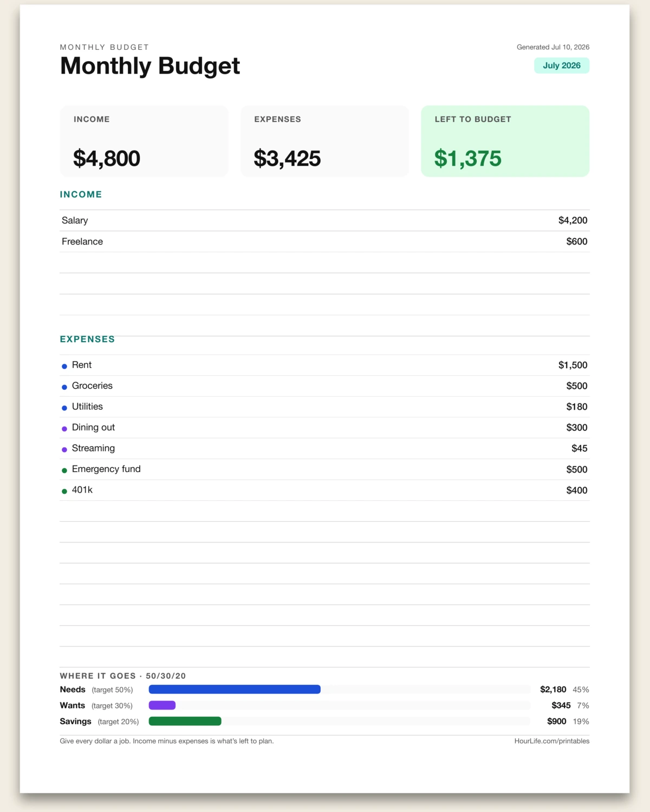650x812 pixels.
Task: Click the $900 Savings total
Action: [557, 722]
